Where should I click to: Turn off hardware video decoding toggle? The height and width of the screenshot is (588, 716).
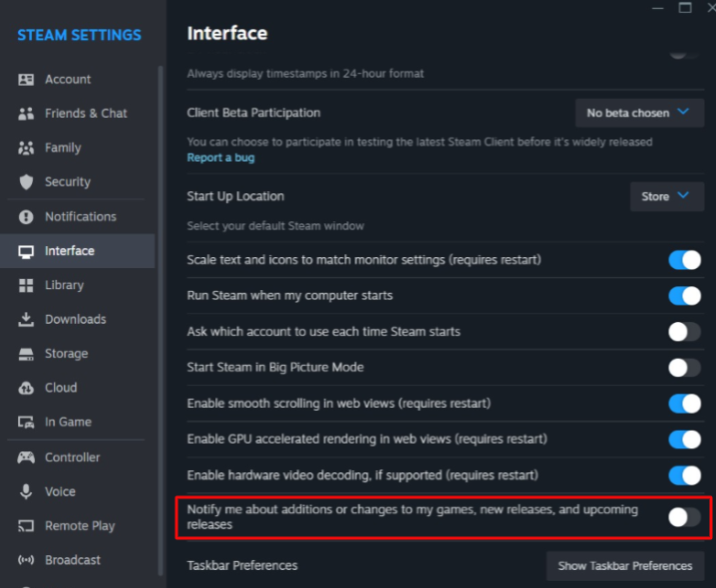click(684, 475)
